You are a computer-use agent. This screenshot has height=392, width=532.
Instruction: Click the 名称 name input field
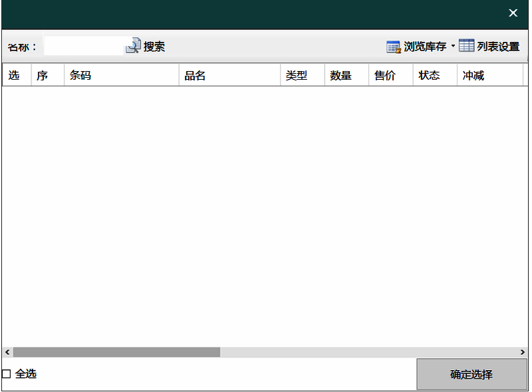click(x=83, y=45)
